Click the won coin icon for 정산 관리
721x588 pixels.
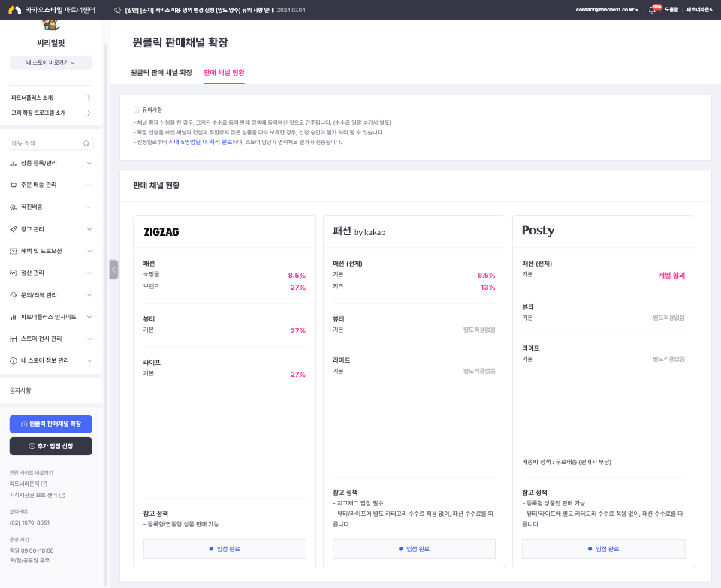pos(14,273)
